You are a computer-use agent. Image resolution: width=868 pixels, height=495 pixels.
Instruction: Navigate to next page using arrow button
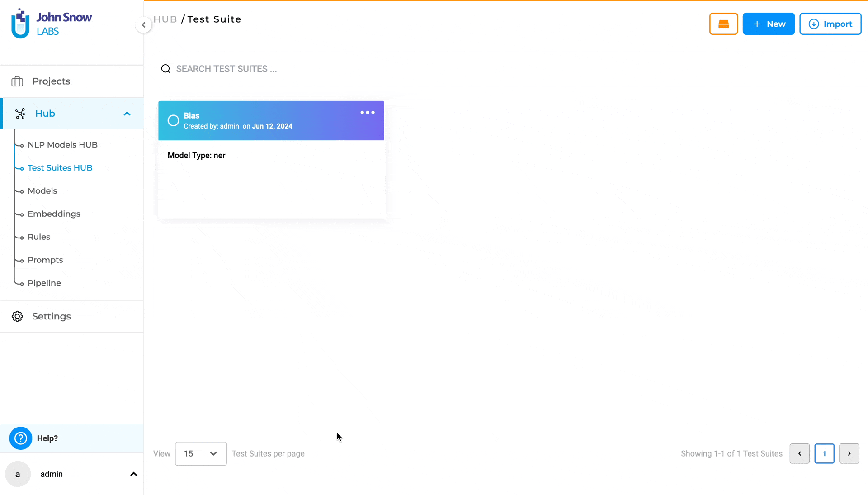tap(849, 454)
